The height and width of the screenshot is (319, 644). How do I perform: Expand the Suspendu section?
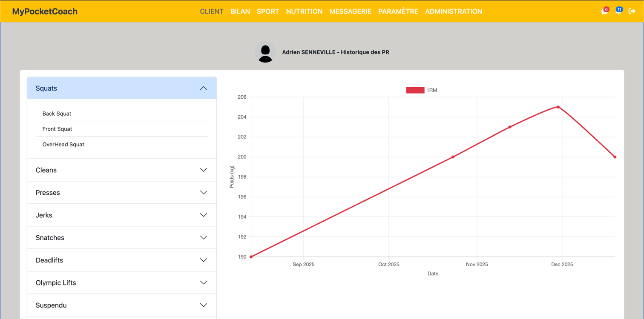[122, 305]
